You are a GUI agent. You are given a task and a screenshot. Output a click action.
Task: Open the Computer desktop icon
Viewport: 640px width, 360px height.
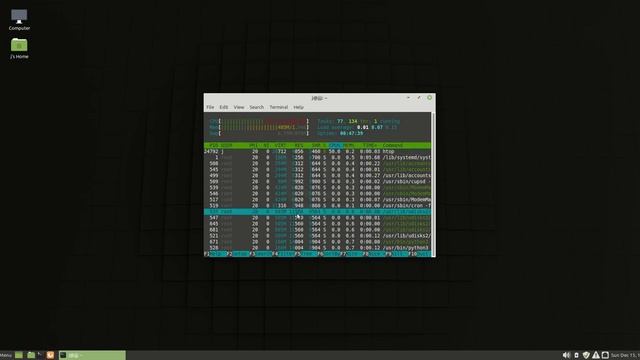(x=19, y=19)
